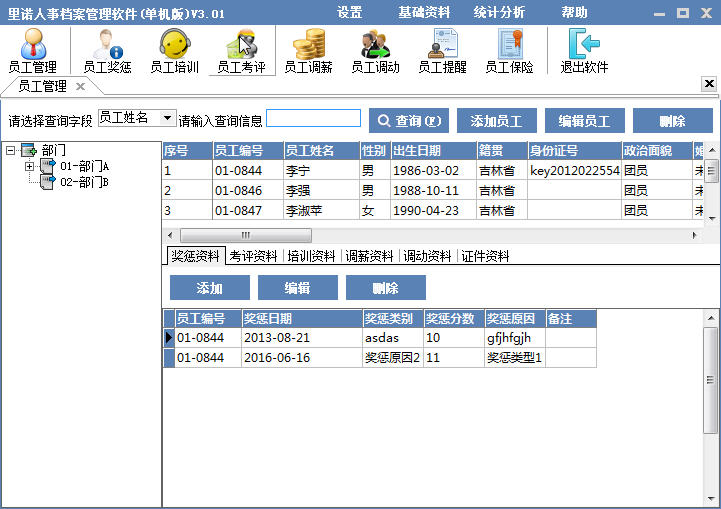The height and width of the screenshot is (509, 721).
Task: Click the 员工编号 header in employee grid
Action: [248, 150]
